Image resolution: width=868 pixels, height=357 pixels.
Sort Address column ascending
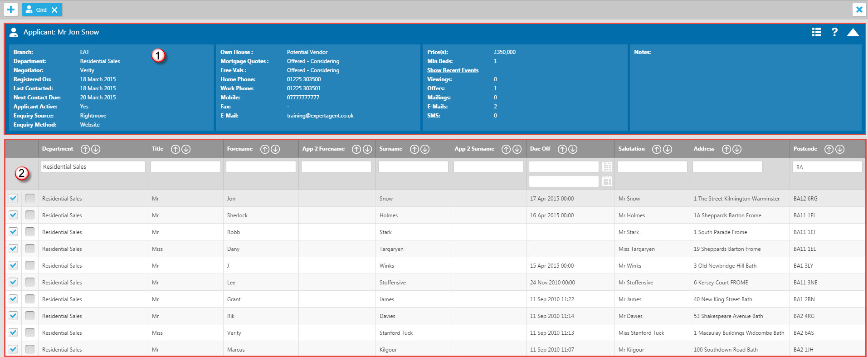727,149
